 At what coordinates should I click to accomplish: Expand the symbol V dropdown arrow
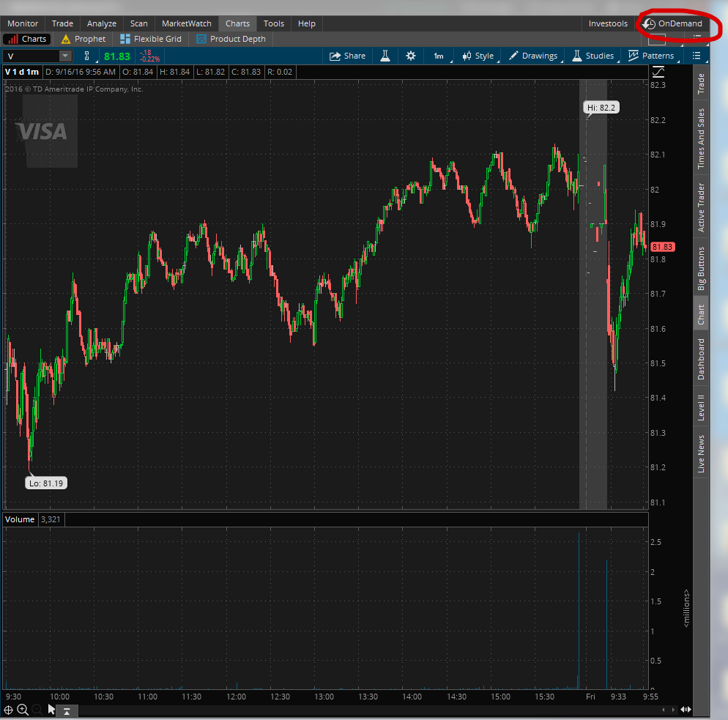[x=65, y=56]
